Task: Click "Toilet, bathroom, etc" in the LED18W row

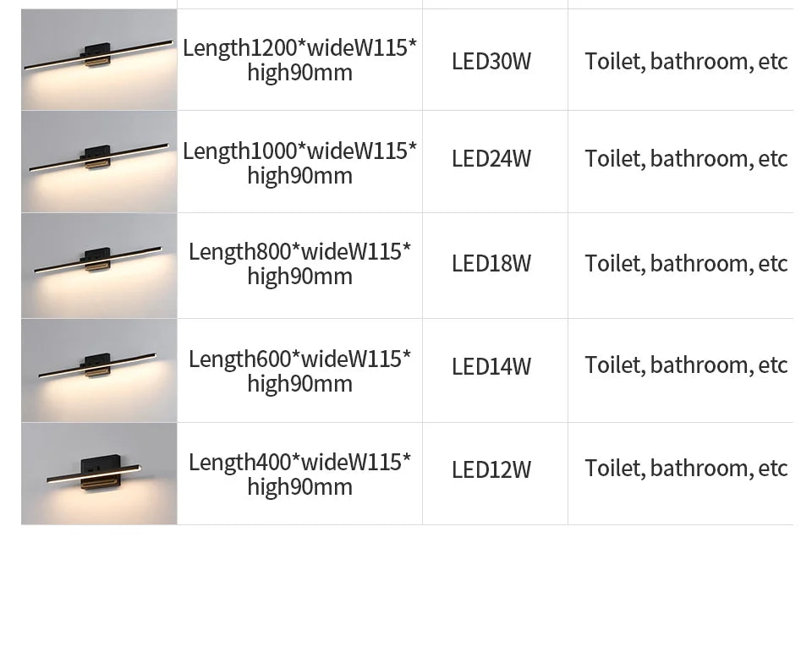Action: point(686,264)
